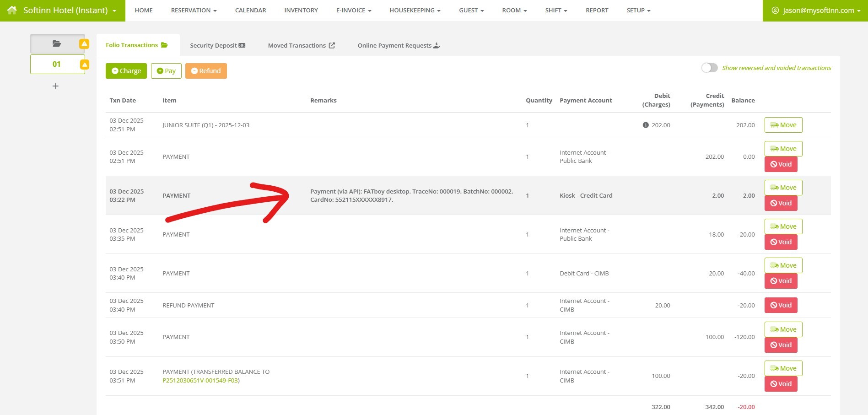Open the CALENDAR menu item
This screenshot has height=415, width=868.
coord(250,10)
